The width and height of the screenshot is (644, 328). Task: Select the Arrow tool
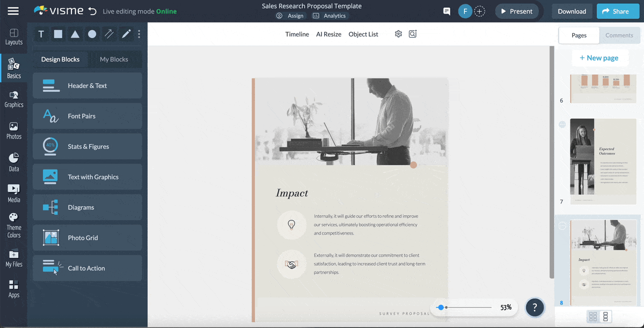tap(108, 34)
